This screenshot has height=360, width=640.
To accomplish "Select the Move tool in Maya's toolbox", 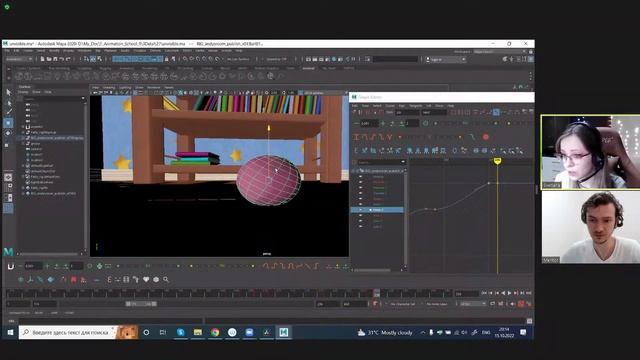I will pos(9,123).
